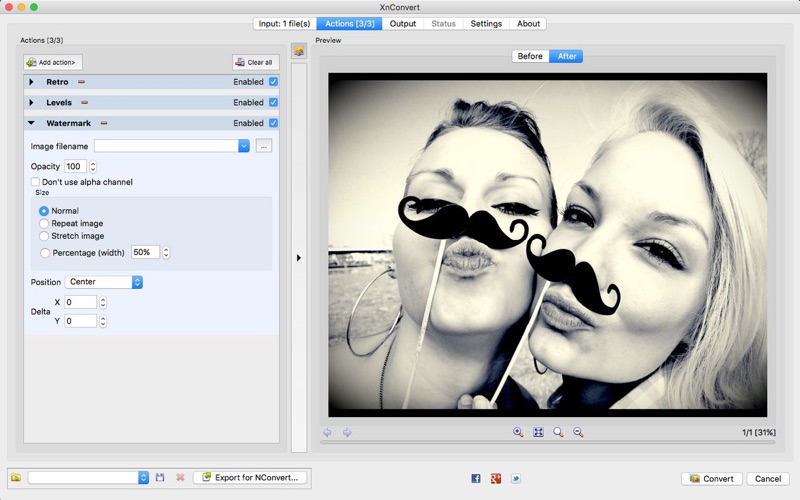Click the save script floppy disk icon
This screenshot has height=500, width=800.
[x=160, y=478]
